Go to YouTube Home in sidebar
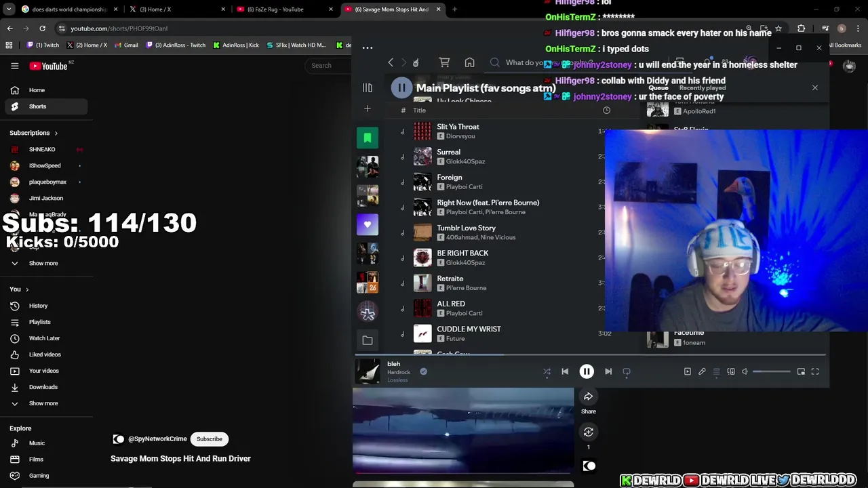 coord(45,90)
